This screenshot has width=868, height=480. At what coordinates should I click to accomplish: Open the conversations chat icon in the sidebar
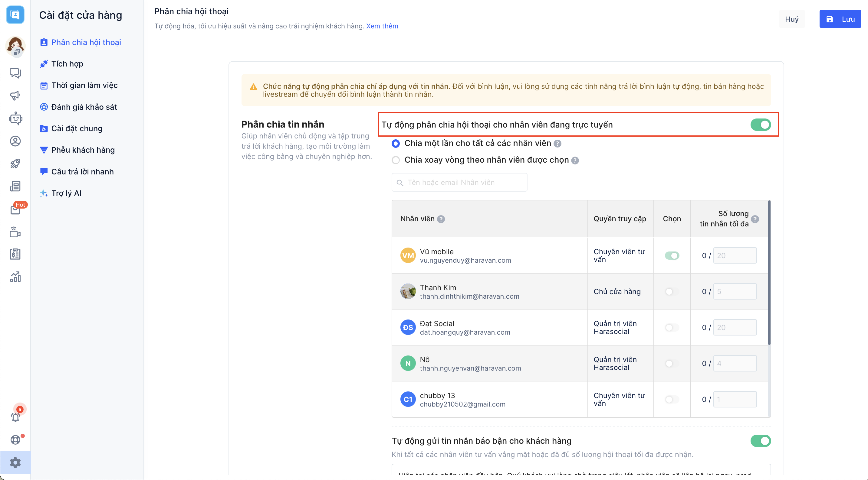click(x=15, y=73)
